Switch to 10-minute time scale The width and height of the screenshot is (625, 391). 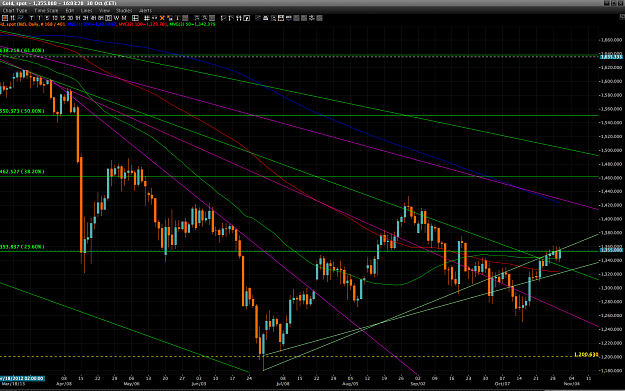tap(55, 18)
